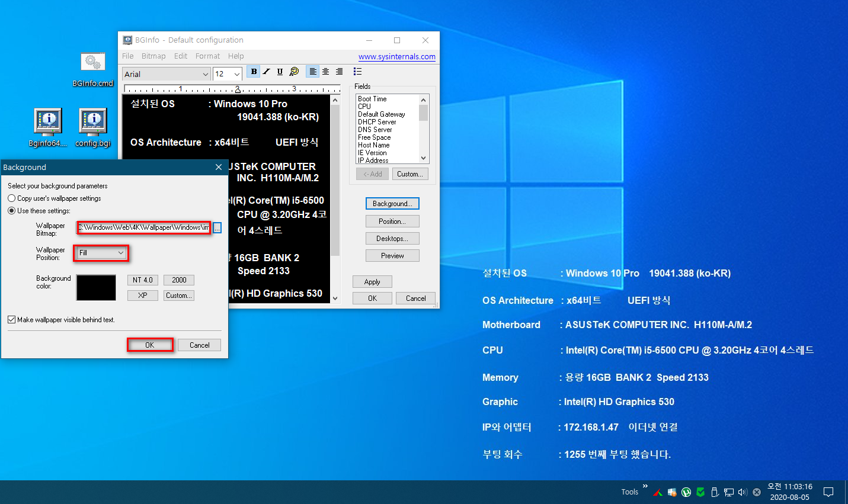Click BGInfo title bar app icon
This screenshot has width=848, height=504.
tap(127, 40)
